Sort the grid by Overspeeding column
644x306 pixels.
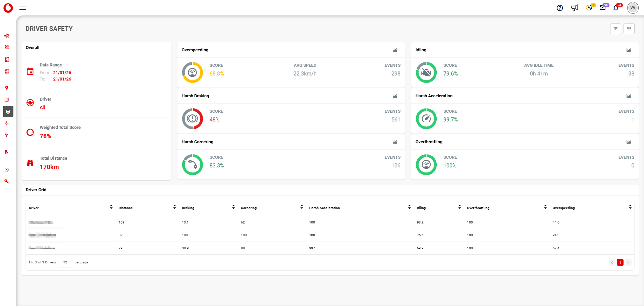point(630,207)
